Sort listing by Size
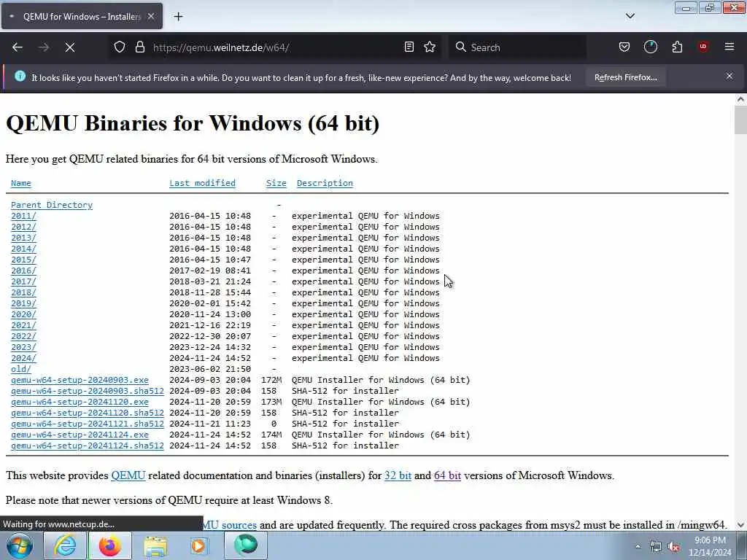Screen dimensions: 747x560 [276, 183]
